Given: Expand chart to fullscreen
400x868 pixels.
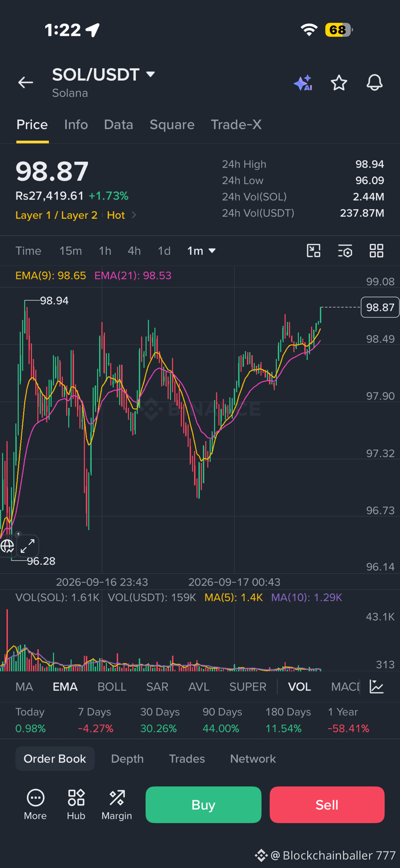Looking at the screenshot, I should coord(28,546).
